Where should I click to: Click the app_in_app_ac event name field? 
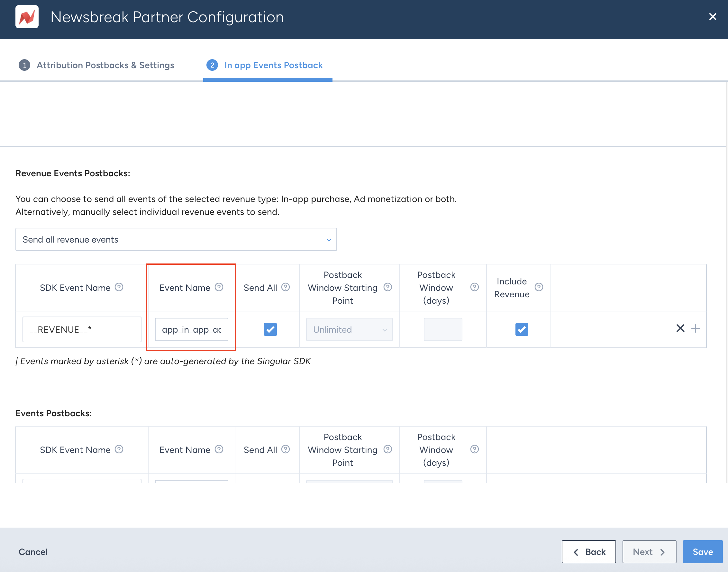pos(191,329)
